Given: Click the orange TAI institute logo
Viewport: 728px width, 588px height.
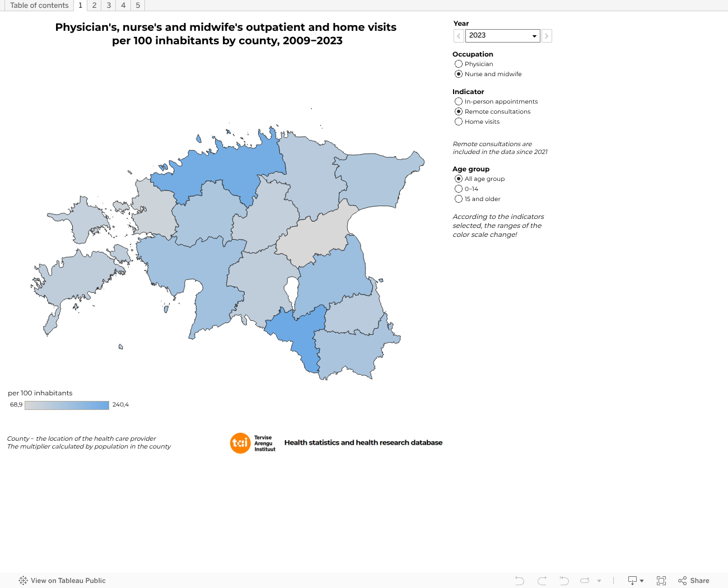Looking at the screenshot, I should (240, 443).
